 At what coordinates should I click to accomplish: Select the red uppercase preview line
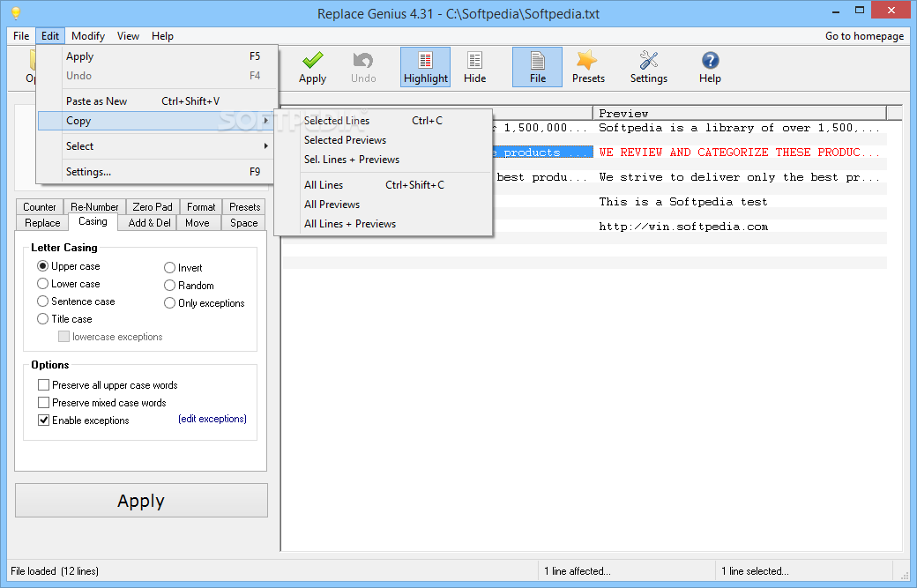coord(740,152)
